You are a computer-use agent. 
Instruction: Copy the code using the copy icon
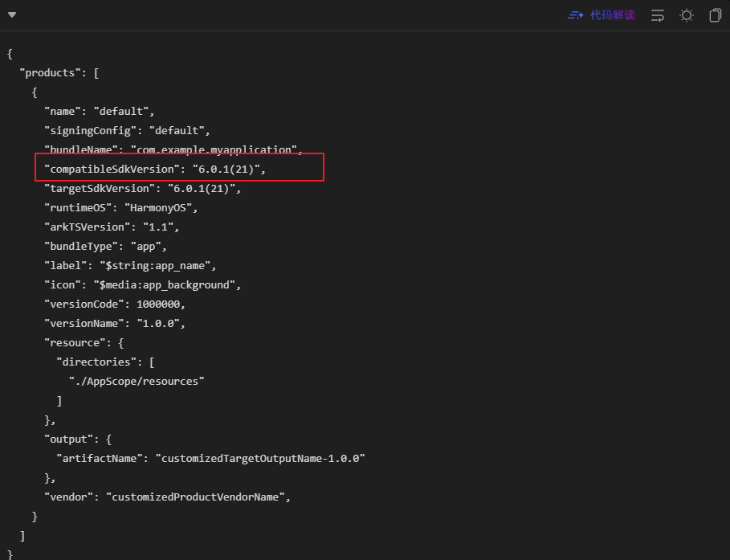[715, 15]
